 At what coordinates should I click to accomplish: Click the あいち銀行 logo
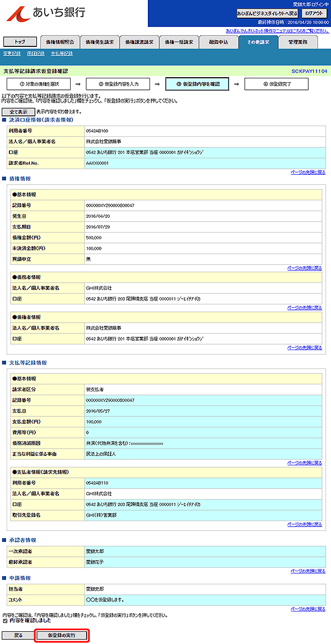pos(45,13)
